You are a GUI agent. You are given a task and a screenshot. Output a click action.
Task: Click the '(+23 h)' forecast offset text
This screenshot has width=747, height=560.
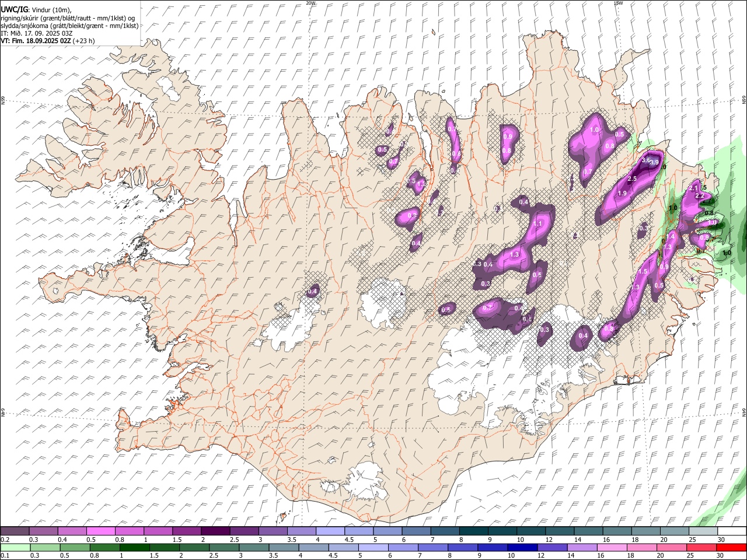point(84,41)
